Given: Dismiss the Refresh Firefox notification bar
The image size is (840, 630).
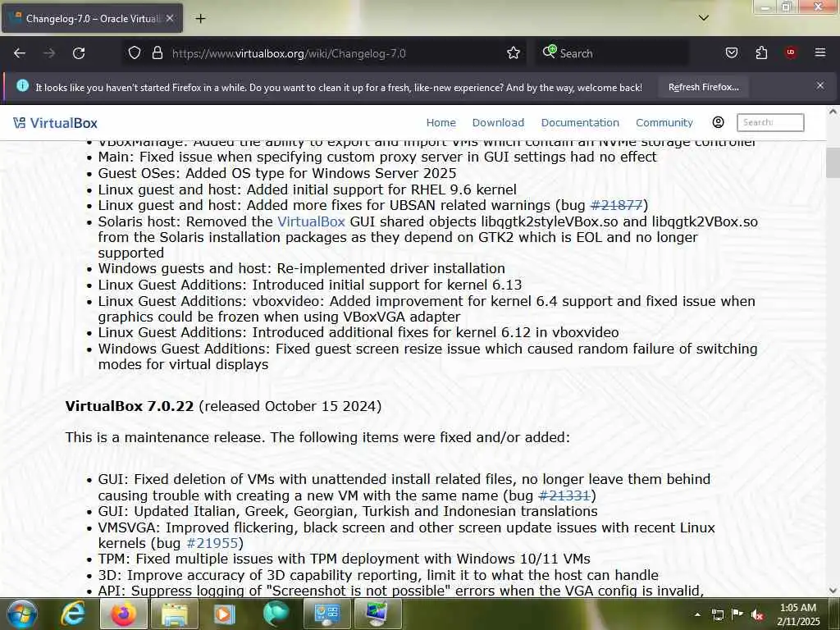Looking at the screenshot, I should (819, 85).
